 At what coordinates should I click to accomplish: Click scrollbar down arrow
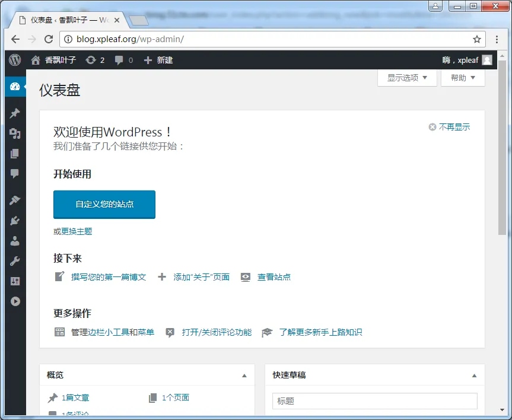(x=502, y=409)
